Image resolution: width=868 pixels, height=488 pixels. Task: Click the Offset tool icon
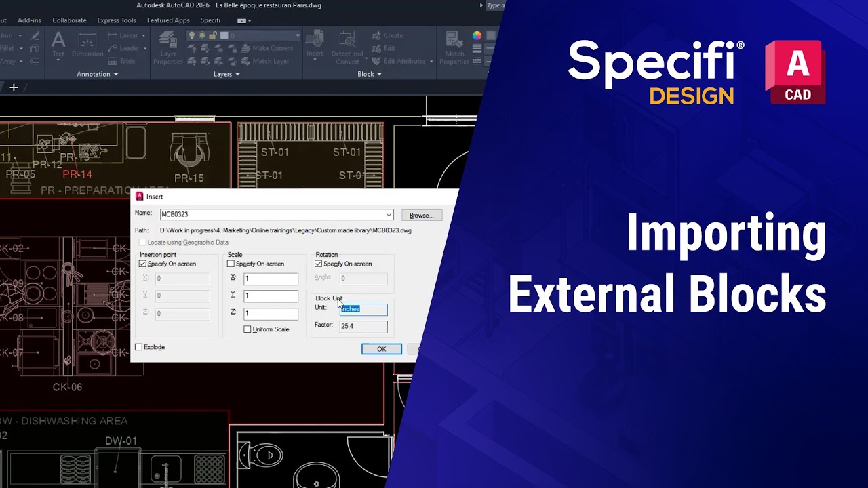(34, 61)
